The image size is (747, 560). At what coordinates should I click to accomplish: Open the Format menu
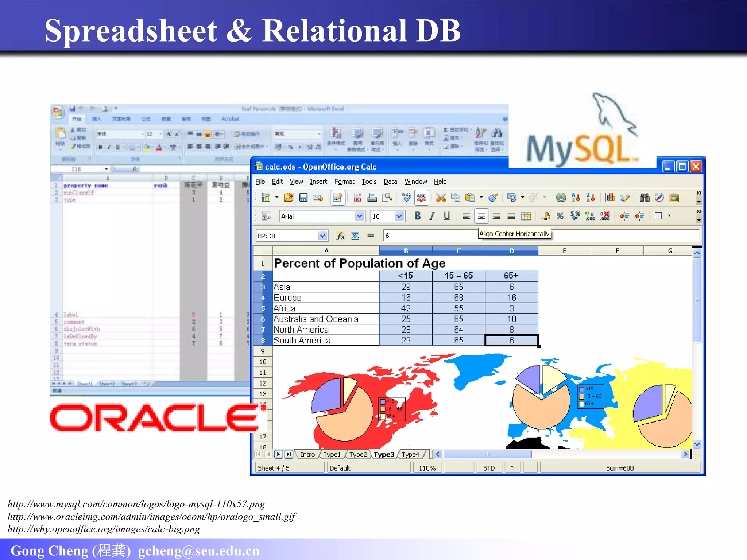coord(344,182)
